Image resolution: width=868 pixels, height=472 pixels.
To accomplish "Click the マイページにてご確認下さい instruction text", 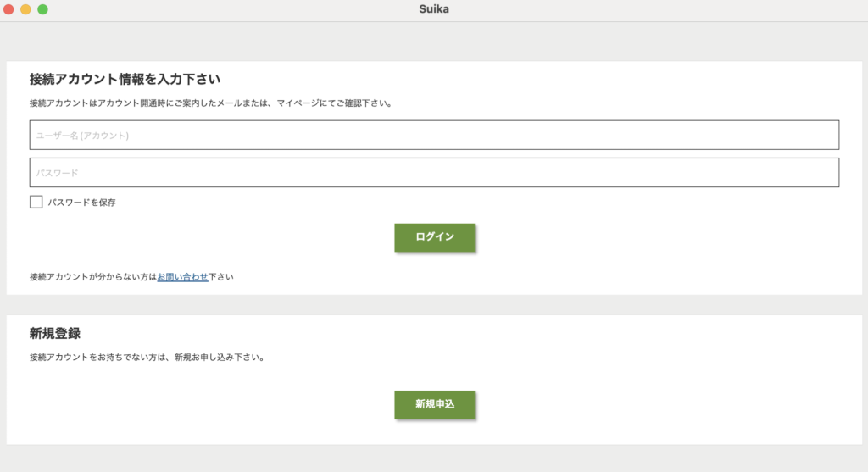I will pyautogui.click(x=334, y=103).
